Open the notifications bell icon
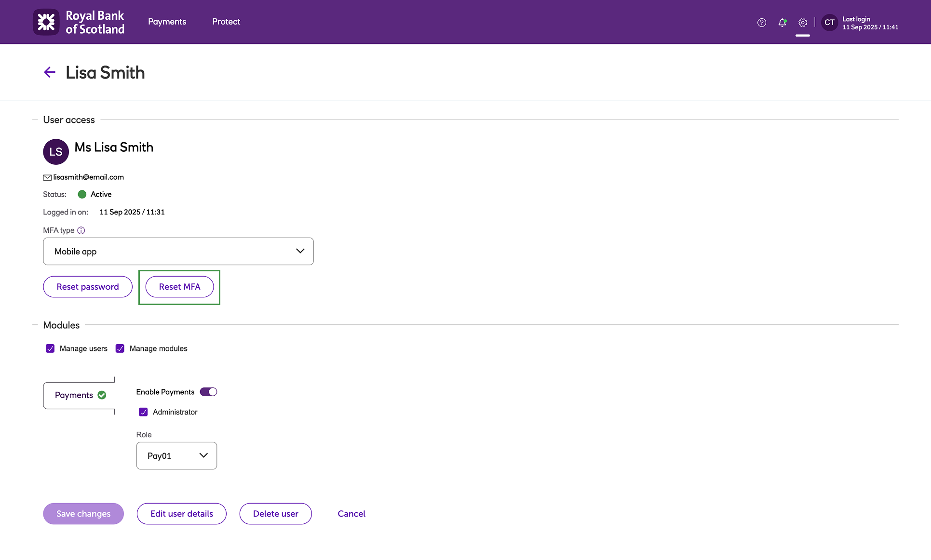Screen dimensions: 931x560 coord(782,23)
